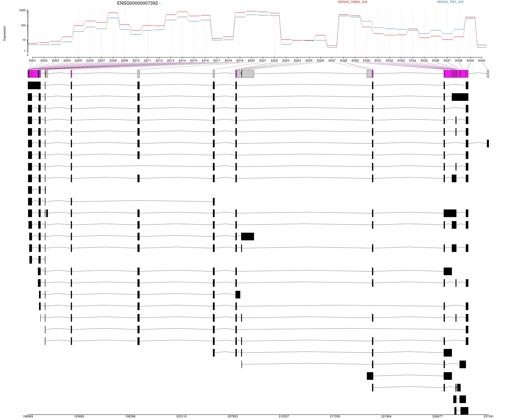The width and height of the screenshot is (512, 420).
Task: Click genomic coordinate 203110 on bottom axis
Action: click(182, 417)
